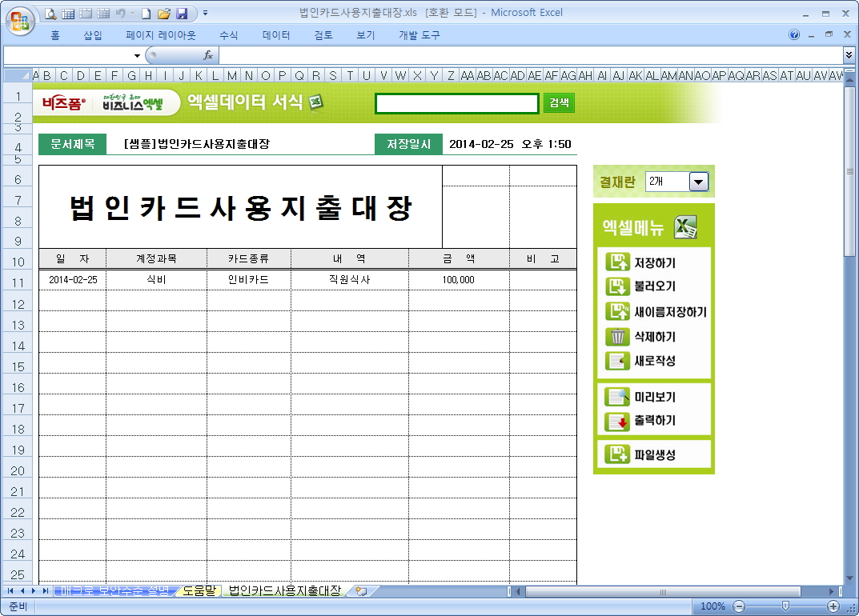
Task: Switch to the 도움말 sheet tab
Action: point(199,591)
